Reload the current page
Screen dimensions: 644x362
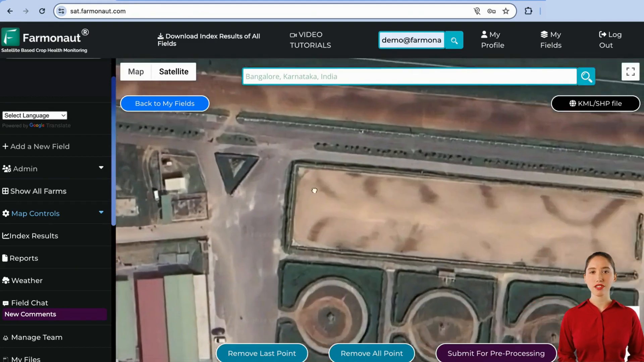[x=42, y=11]
